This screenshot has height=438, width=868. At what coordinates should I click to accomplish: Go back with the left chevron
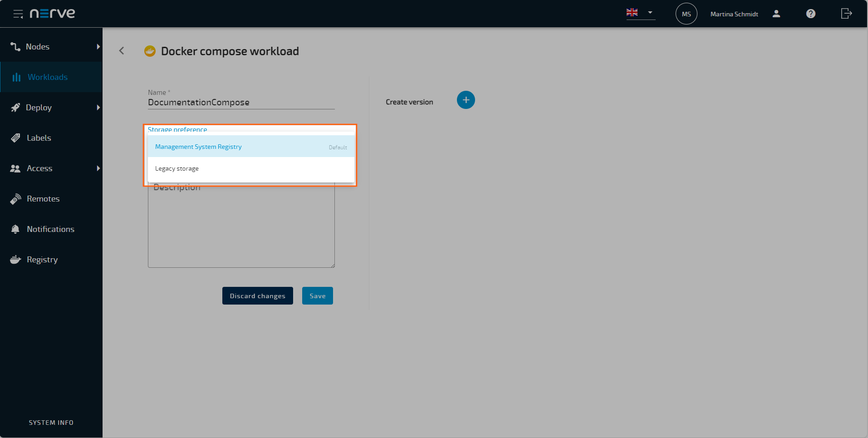pos(122,51)
